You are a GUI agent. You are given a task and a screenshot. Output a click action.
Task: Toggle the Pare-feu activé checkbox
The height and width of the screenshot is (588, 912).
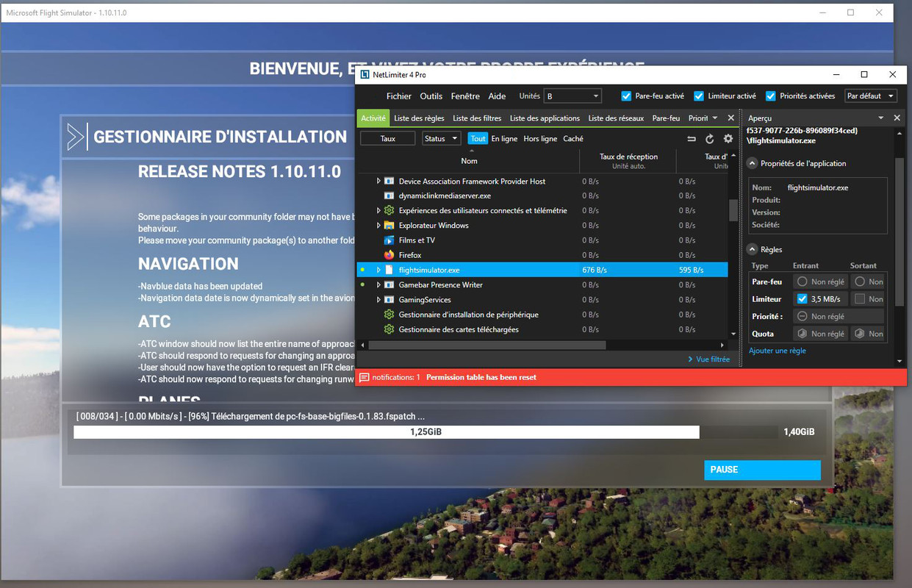pos(626,96)
